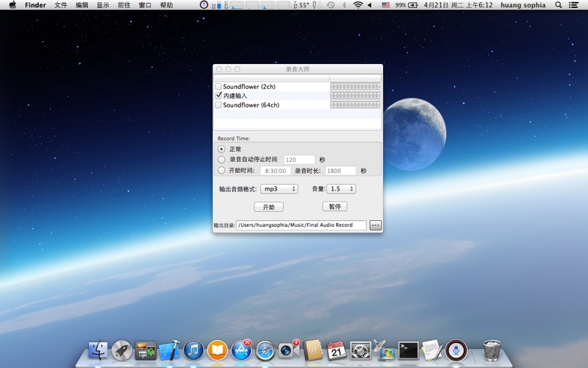Open System Preferences gear in dock
This screenshot has width=588, height=368.
360,350
